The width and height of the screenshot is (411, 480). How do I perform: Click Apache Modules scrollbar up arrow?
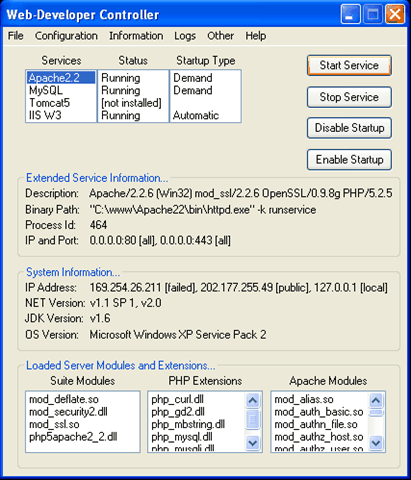click(376, 400)
